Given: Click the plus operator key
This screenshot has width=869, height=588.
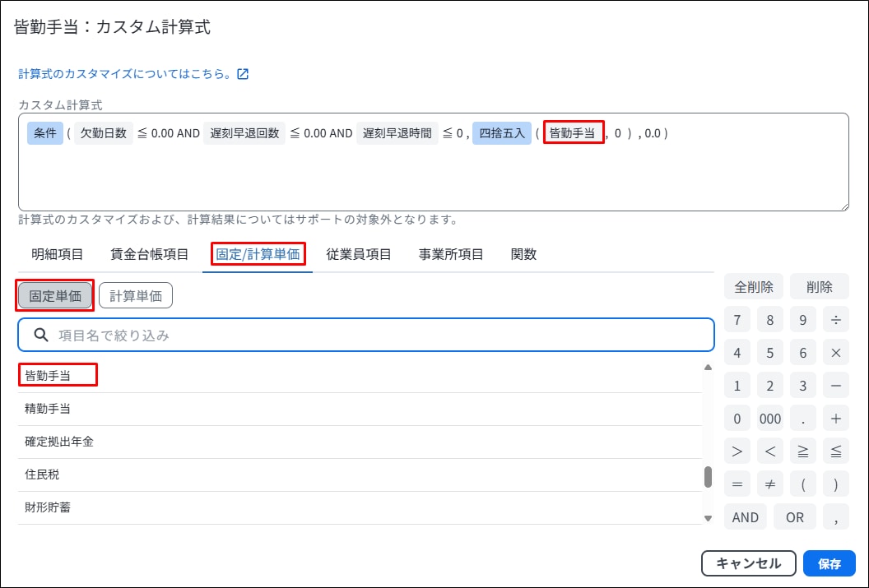Looking at the screenshot, I should 835,419.
